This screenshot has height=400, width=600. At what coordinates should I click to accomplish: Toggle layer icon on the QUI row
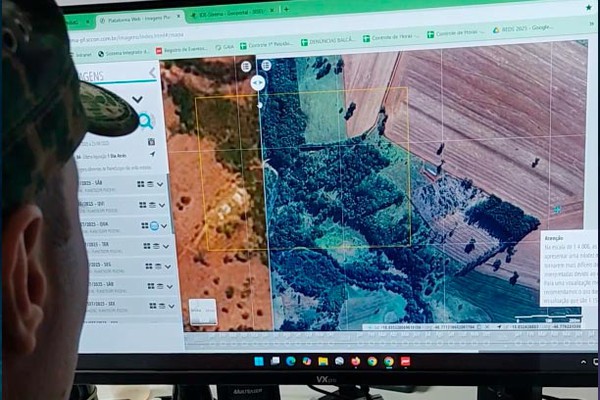tap(152, 206)
